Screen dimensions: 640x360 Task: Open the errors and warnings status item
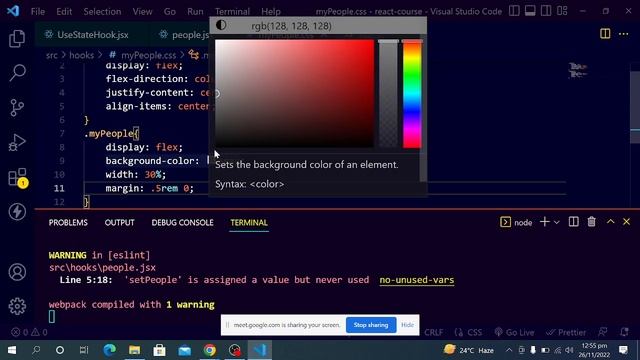29,332
